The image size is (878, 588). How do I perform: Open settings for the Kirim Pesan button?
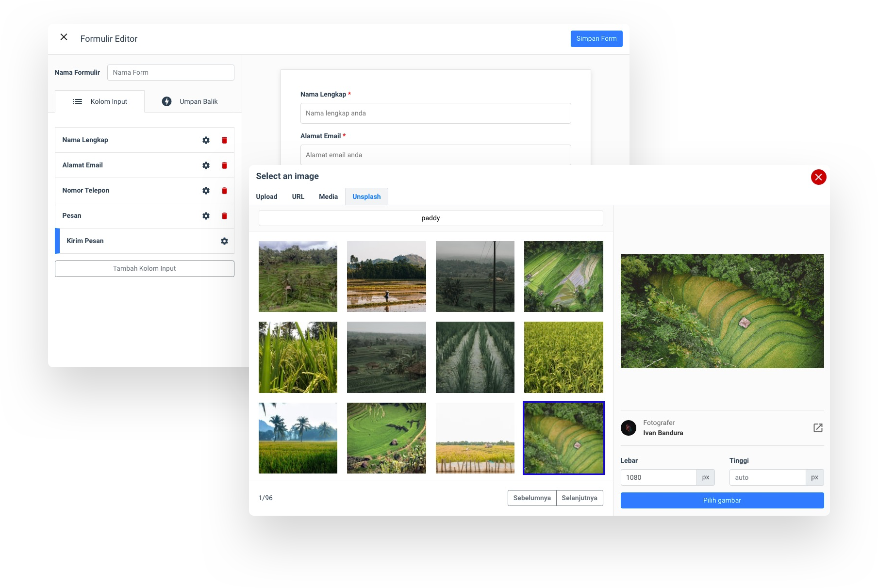tap(224, 241)
